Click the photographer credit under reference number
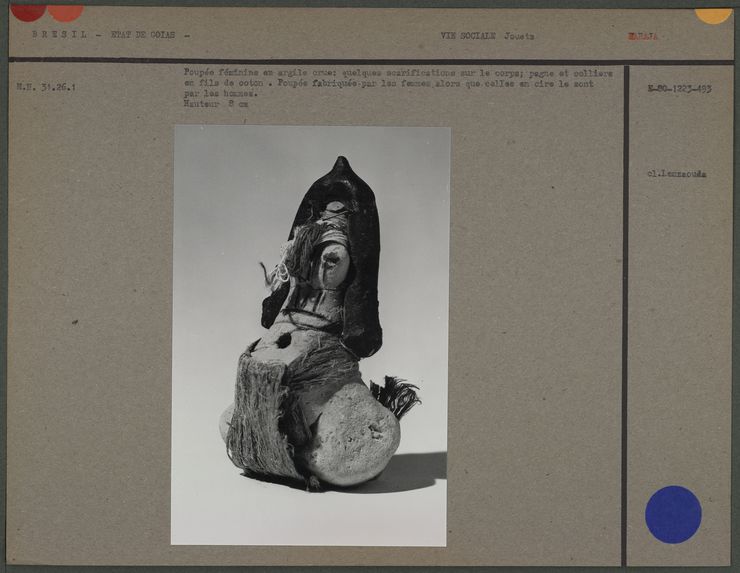The image size is (740, 573). tap(676, 174)
